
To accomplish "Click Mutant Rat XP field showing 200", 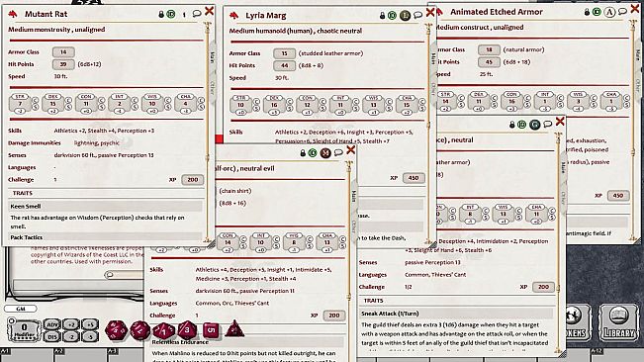I will 192,180.
